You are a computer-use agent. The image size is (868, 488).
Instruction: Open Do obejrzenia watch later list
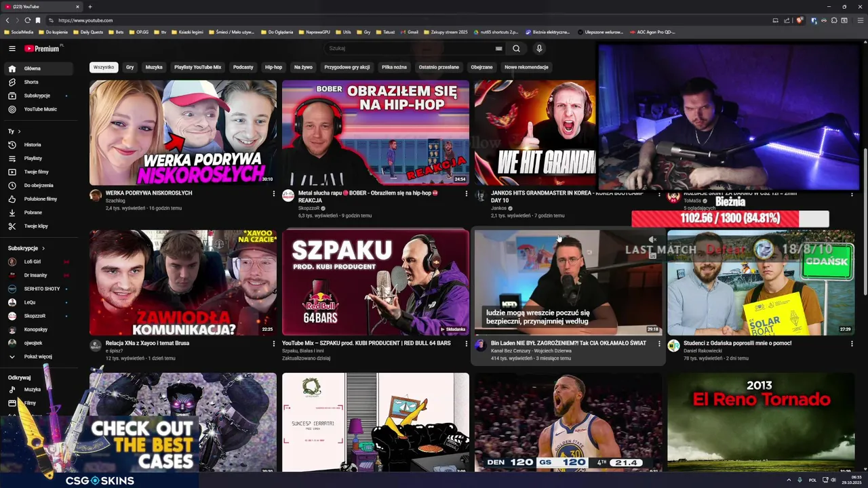[39, 185]
